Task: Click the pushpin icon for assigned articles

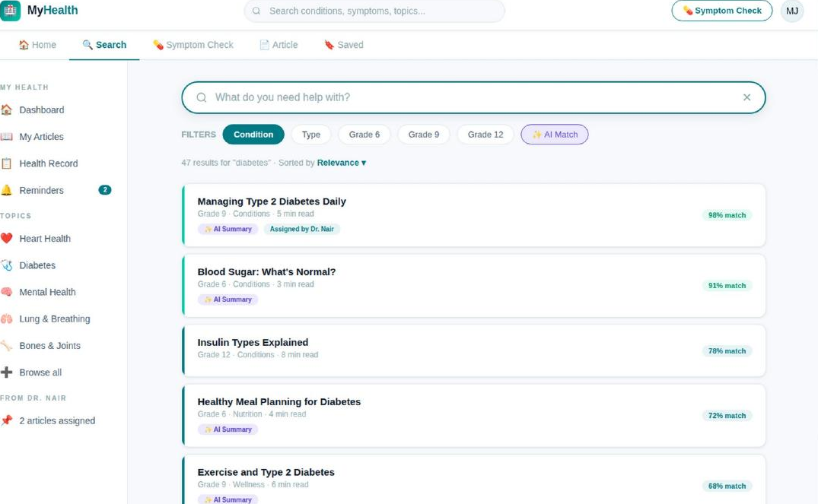Action: (x=6, y=420)
